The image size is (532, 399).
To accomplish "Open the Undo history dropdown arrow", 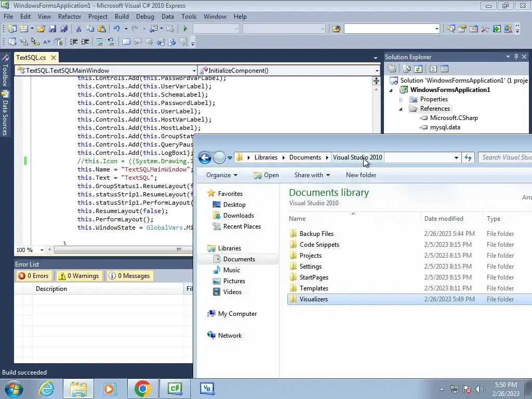I will [126, 29].
